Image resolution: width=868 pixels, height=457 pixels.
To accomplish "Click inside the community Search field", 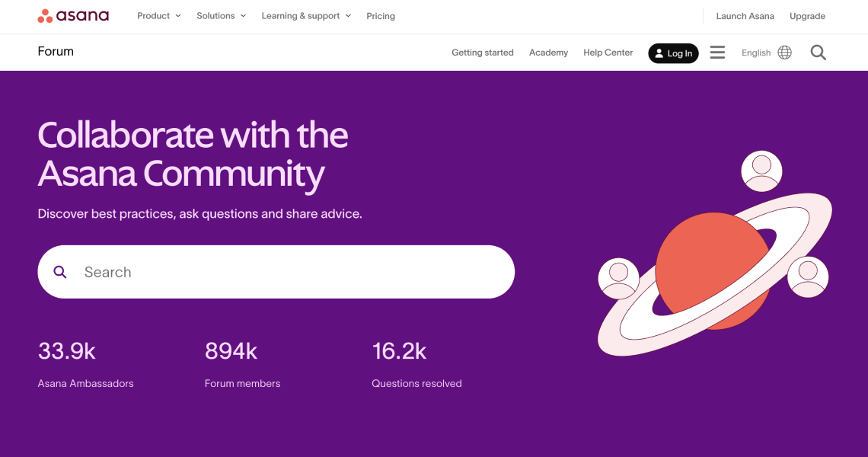I will click(x=228, y=272).
